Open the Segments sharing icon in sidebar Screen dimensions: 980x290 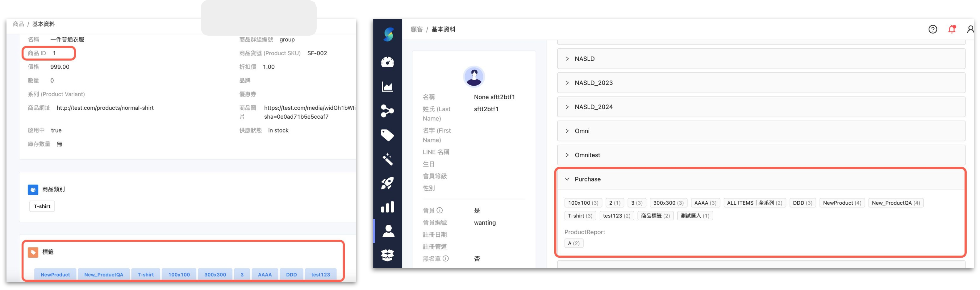(387, 111)
